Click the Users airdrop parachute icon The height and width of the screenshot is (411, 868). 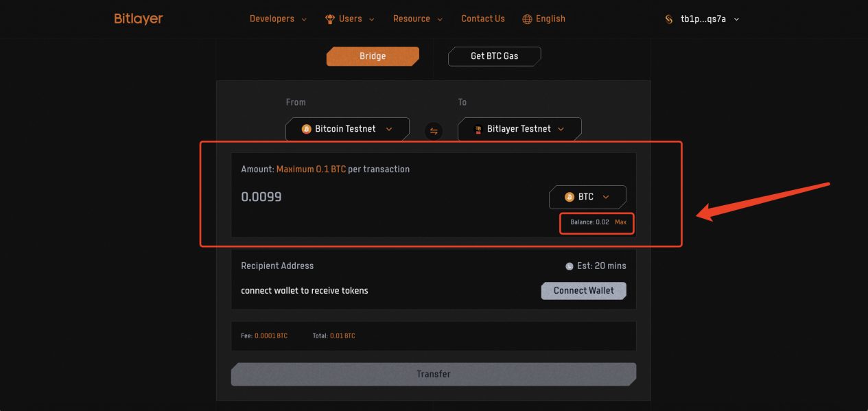330,19
